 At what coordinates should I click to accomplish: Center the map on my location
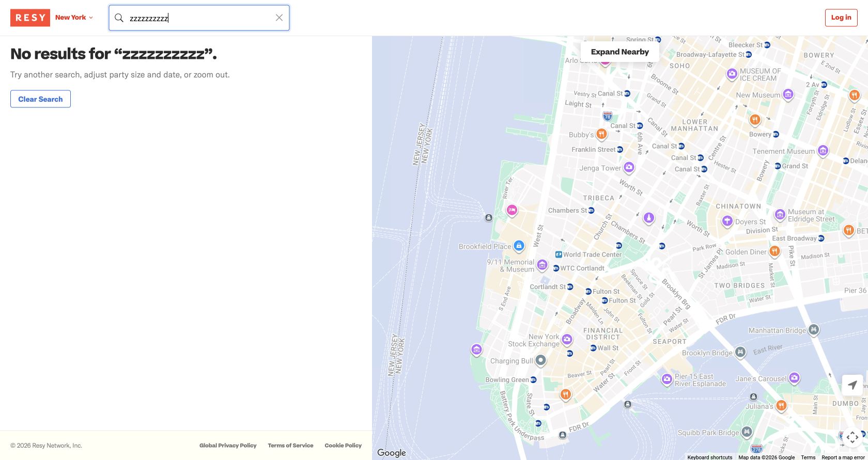pyautogui.click(x=853, y=385)
